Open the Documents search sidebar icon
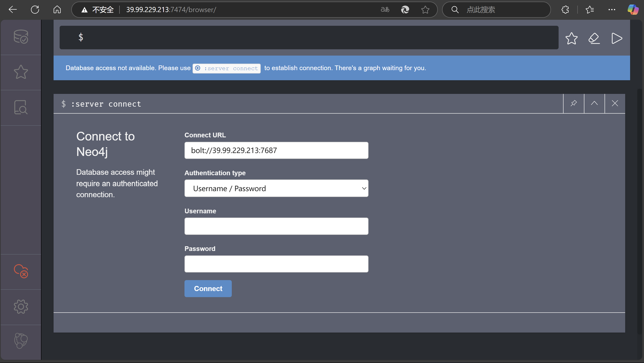 tap(21, 107)
